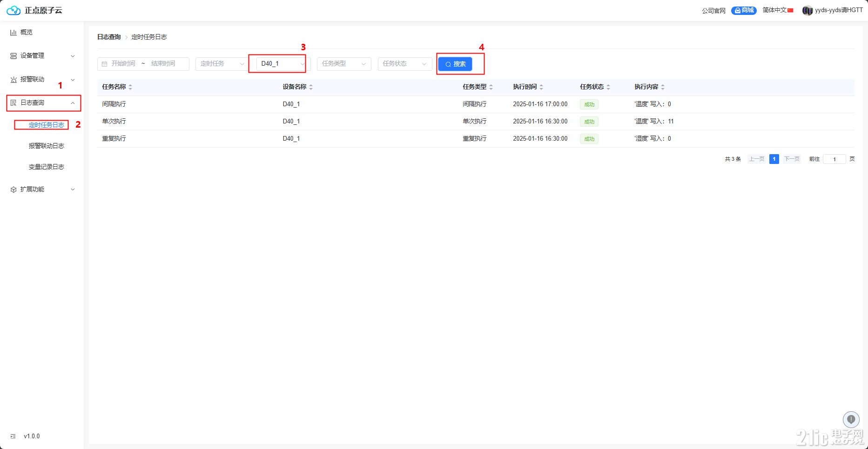The width and height of the screenshot is (868, 449).
Task: Click the 前往 page number input
Action: 834,159
